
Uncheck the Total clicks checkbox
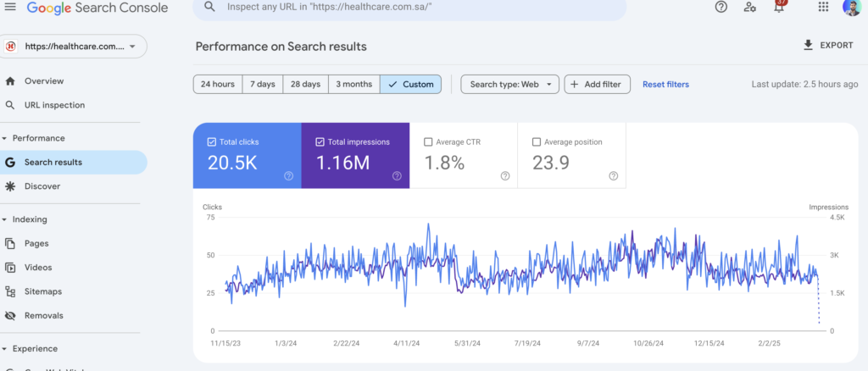pyautogui.click(x=211, y=142)
